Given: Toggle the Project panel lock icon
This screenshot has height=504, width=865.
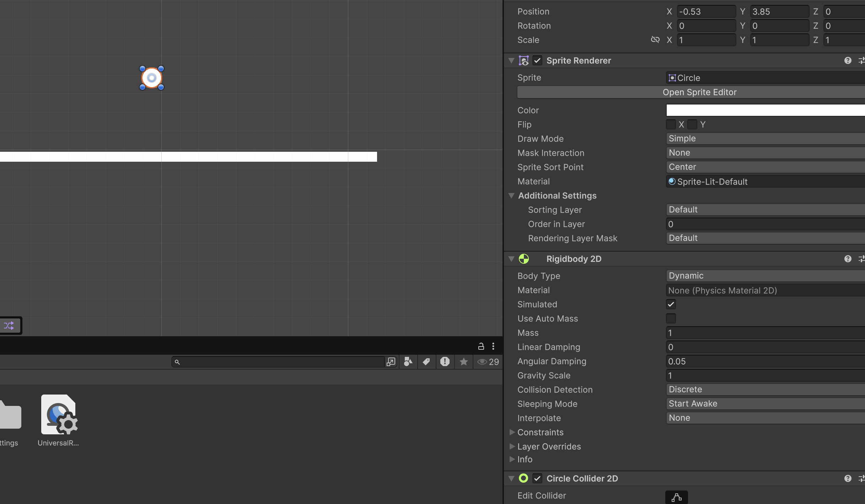Looking at the screenshot, I should (x=481, y=346).
